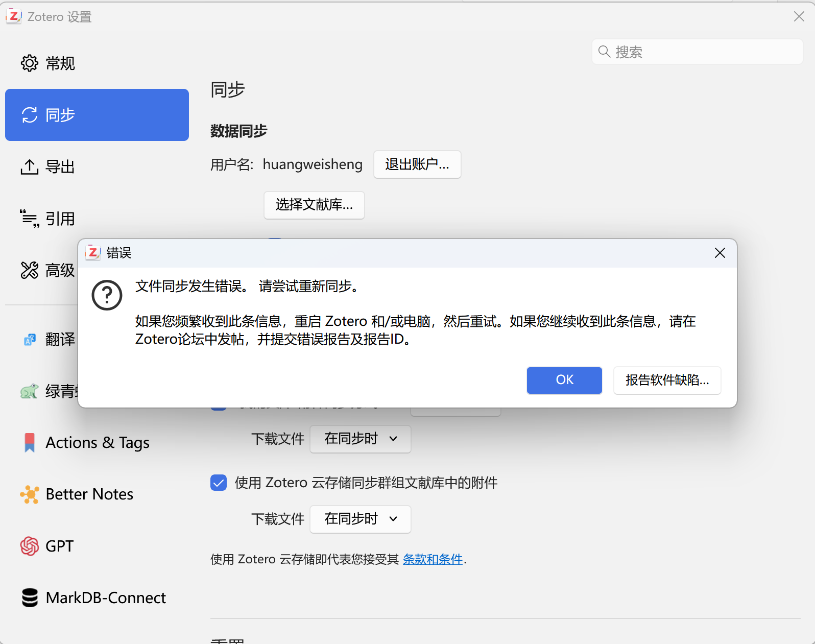
Task: Click OK in the error dialog
Action: 564,380
